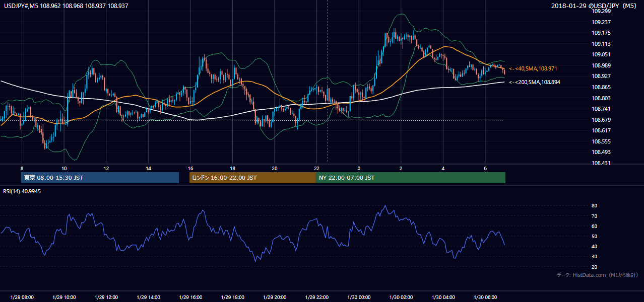
Task: Click the 40 SMA 108.971 label
Action: point(533,68)
